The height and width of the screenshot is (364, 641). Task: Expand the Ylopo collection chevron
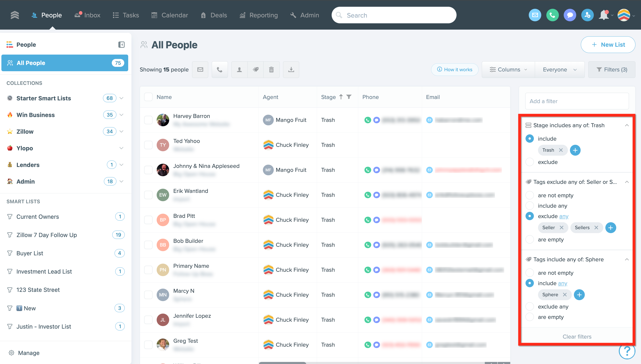[121, 148]
